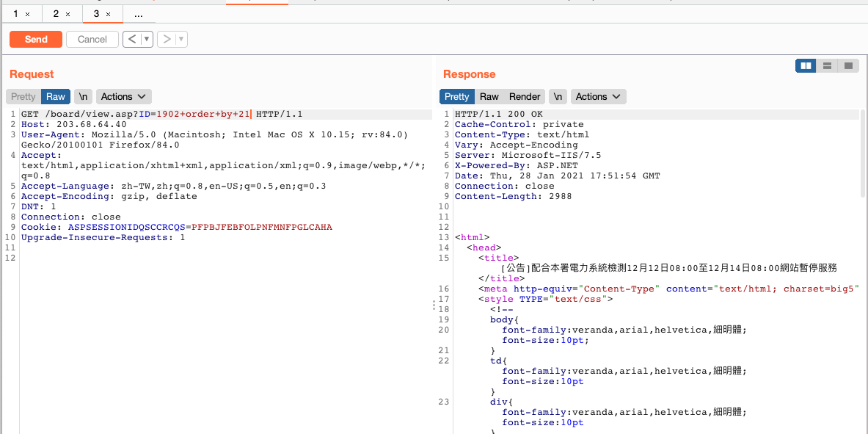This screenshot has height=434, width=868.
Task: Select combined single-pane layout icon
Action: [x=848, y=66]
